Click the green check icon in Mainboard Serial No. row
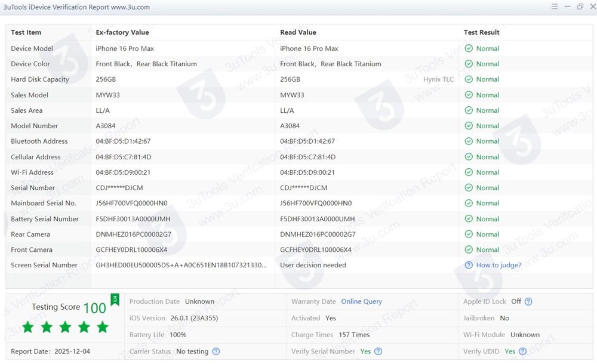This screenshot has height=364, width=597. (x=469, y=203)
